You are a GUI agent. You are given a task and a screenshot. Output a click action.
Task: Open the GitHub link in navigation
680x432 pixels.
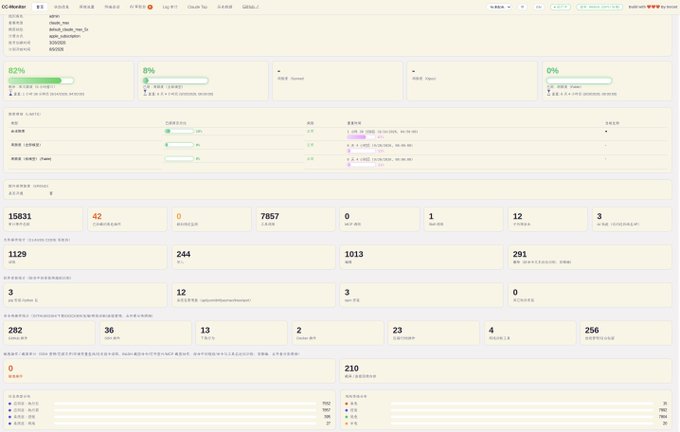tap(250, 7)
